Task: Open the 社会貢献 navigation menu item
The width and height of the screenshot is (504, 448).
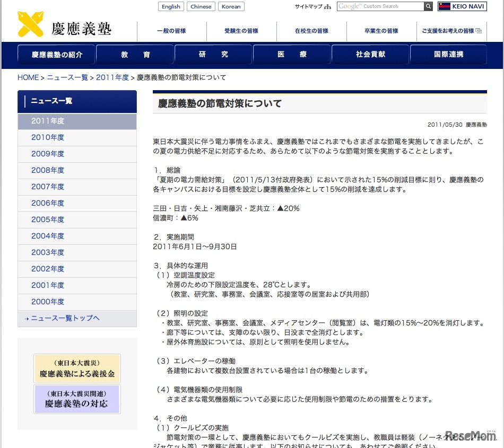Action: pos(370,55)
